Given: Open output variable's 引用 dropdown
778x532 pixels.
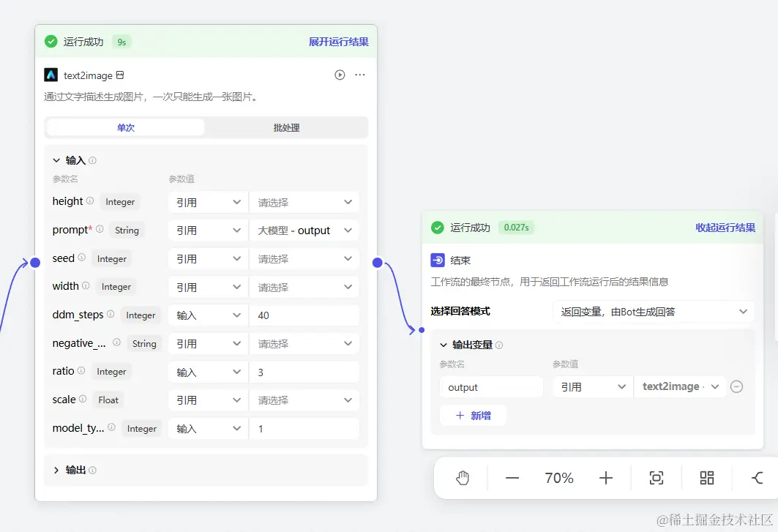Looking at the screenshot, I should (593, 386).
